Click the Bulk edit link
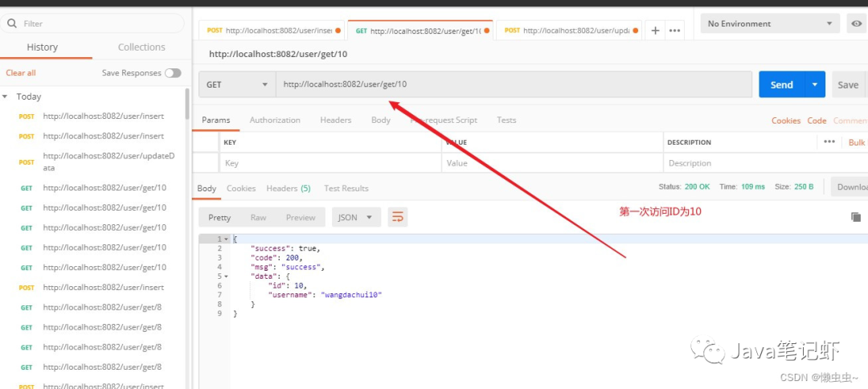Image resolution: width=868 pixels, height=389 pixels. 857,142
